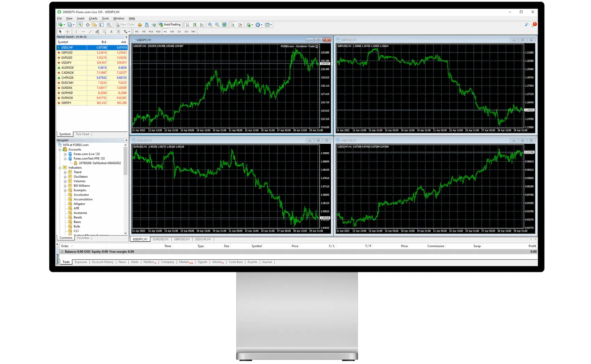This screenshot has width=591, height=364.
Task: Open the Account History terminal tab
Action: (103, 262)
